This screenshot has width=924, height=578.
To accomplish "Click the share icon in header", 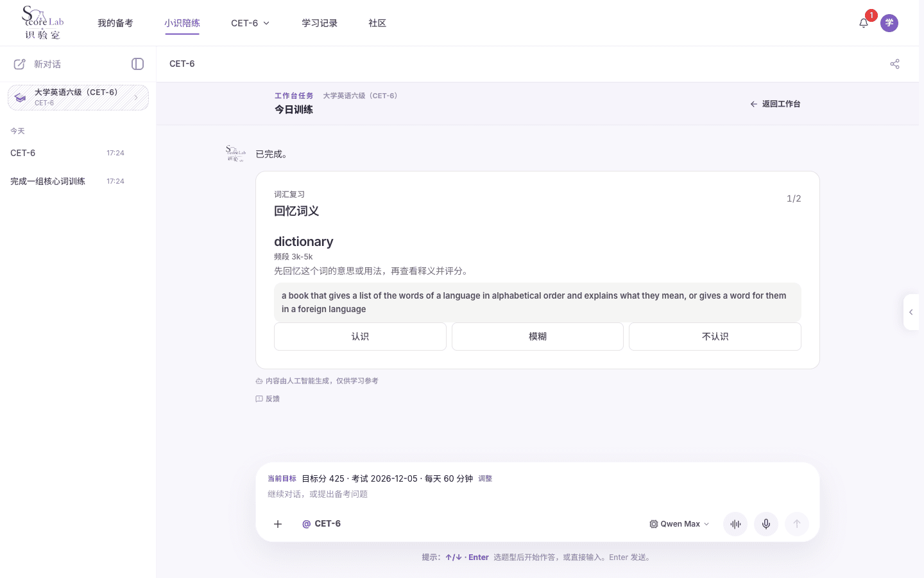I will 895,64.
